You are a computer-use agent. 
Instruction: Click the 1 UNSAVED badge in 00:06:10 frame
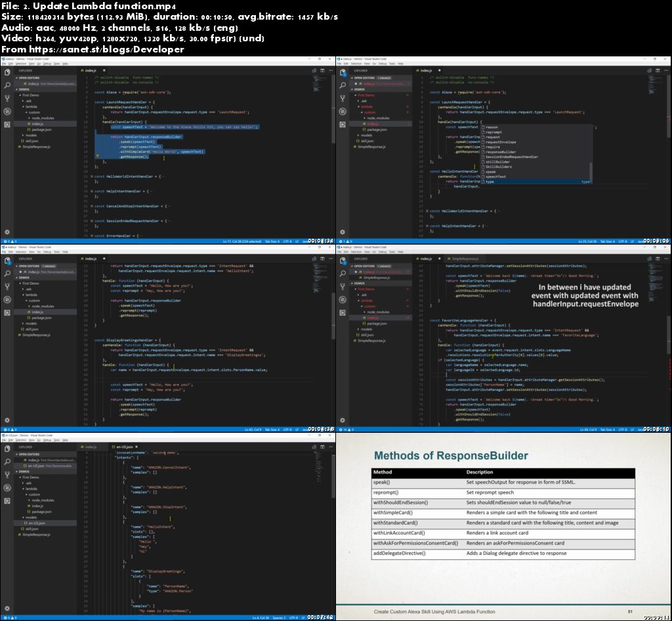point(385,266)
